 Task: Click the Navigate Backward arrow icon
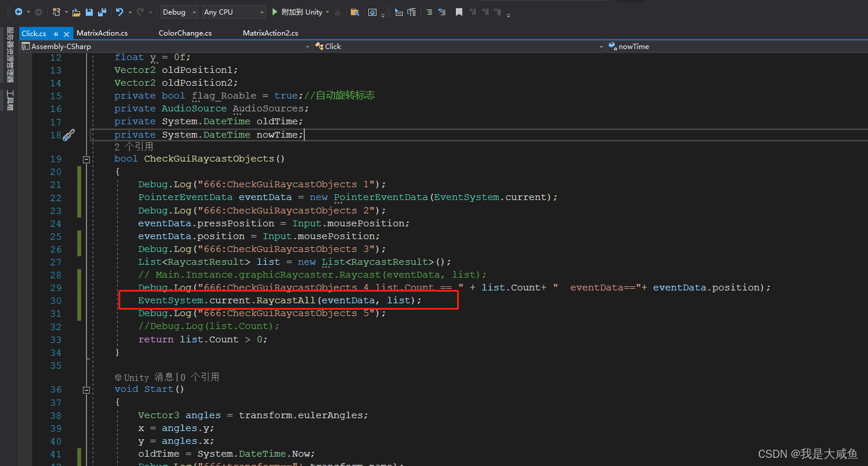coord(18,12)
